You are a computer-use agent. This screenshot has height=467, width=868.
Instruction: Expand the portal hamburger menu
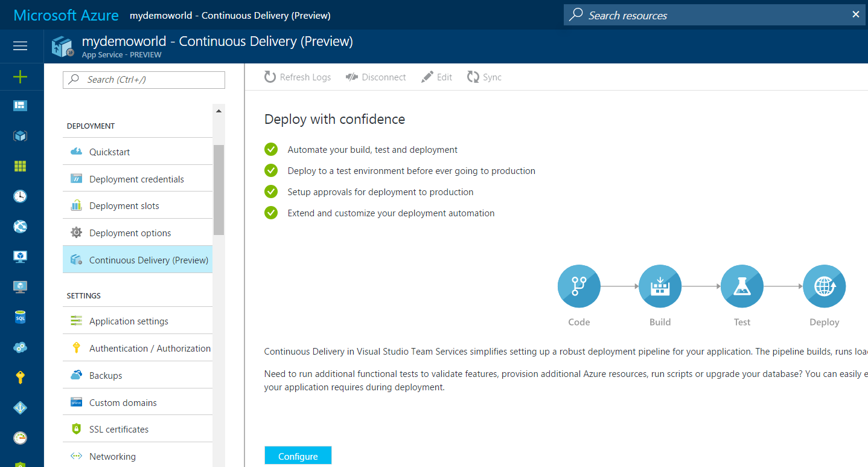coord(20,46)
